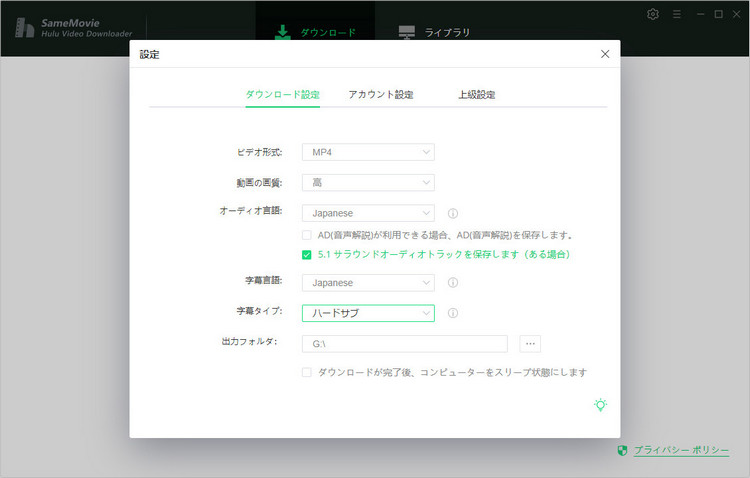The image size is (750, 478).
Task: Click the 出力フォルダ path field G:\
Action: [x=405, y=344]
